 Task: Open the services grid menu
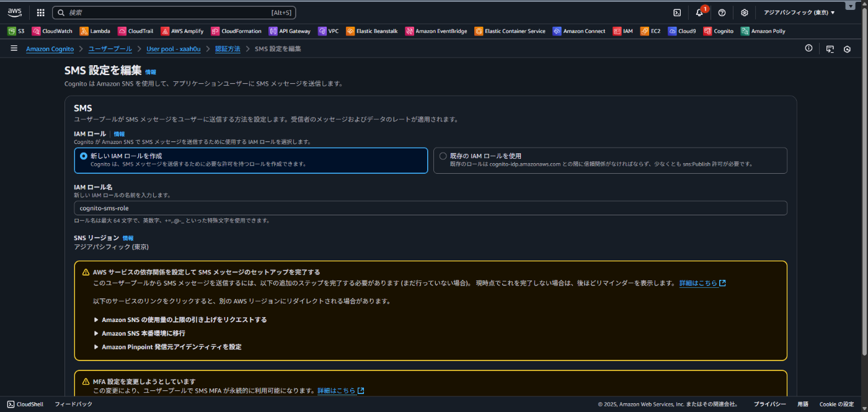coord(41,12)
